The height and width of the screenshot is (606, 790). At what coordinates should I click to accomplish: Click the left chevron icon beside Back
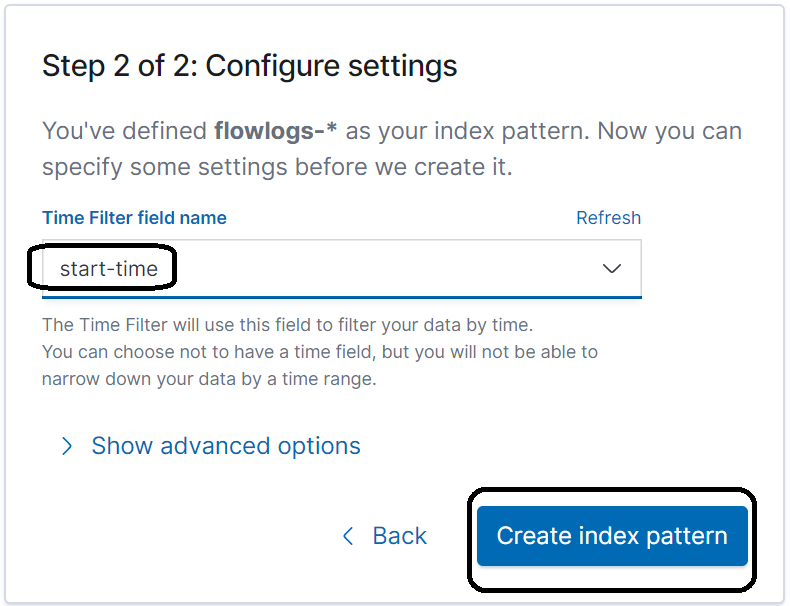click(348, 536)
